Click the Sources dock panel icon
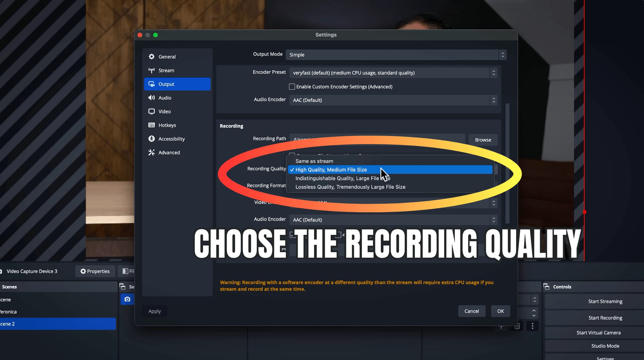Image resolution: width=644 pixels, height=360 pixels. [122, 287]
